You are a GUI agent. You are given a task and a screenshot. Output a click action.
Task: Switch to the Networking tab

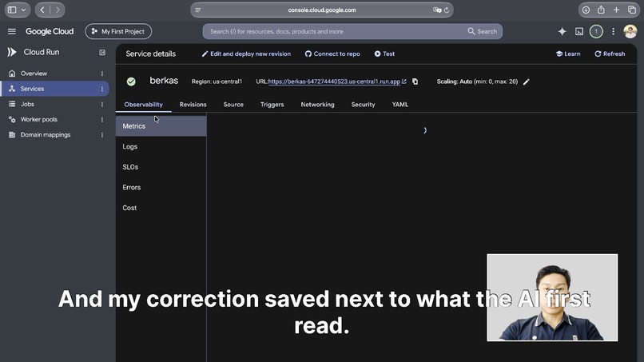pos(317,105)
